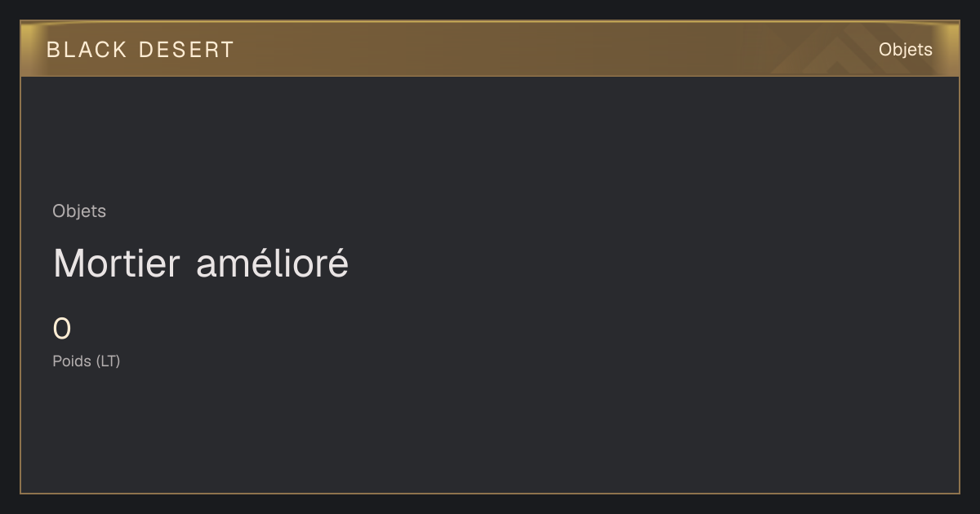Open the Objets breadcrumb above the title

pos(79,211)
